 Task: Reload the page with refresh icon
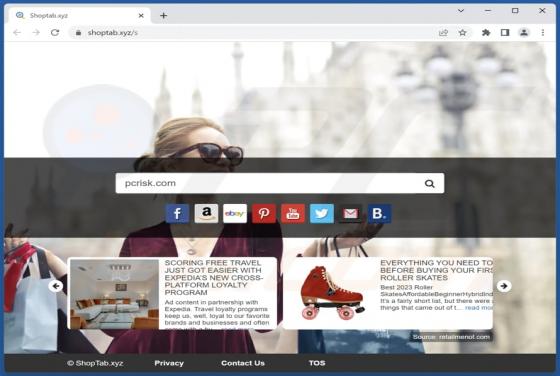[55, 32]
